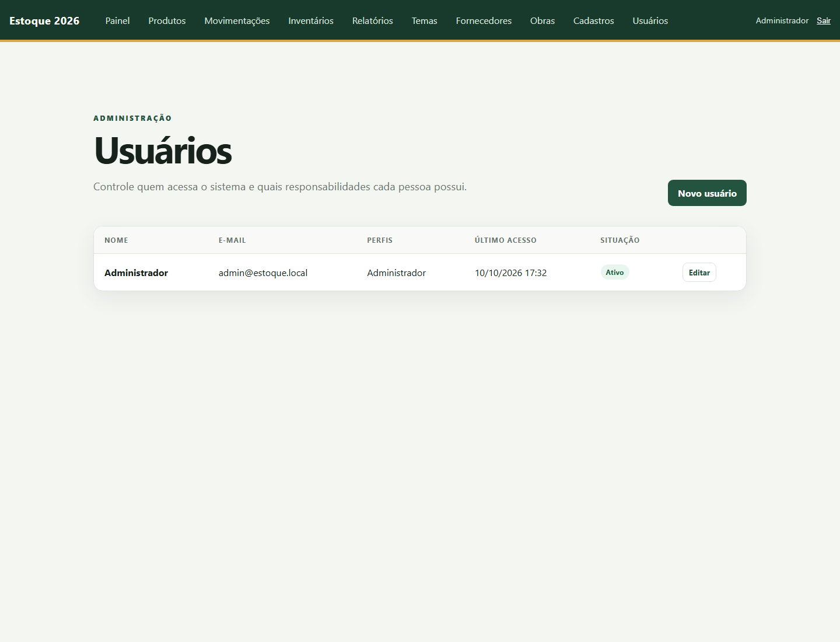Click the E-MAIL column header
Image resolution: width=840 pixels, height=642 pixels.
[x=232, y=240]
